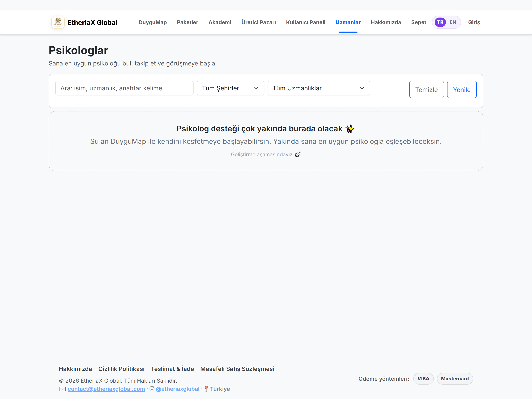
Task: Open Kullanıcı Paneli
Action: [306, 22]
